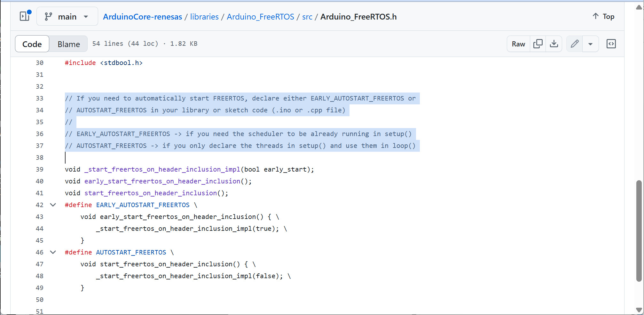This screenshot has height=315, width=644.
Task: Open more edit options dropdown arrow
Action: 591,44
